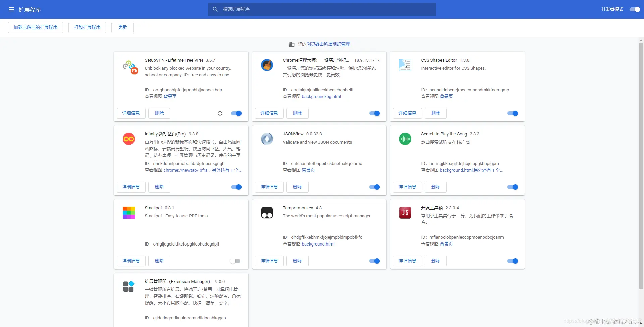Click the search magnifier icon
This screenshot has height=327, width=644.
pos(215,9)
